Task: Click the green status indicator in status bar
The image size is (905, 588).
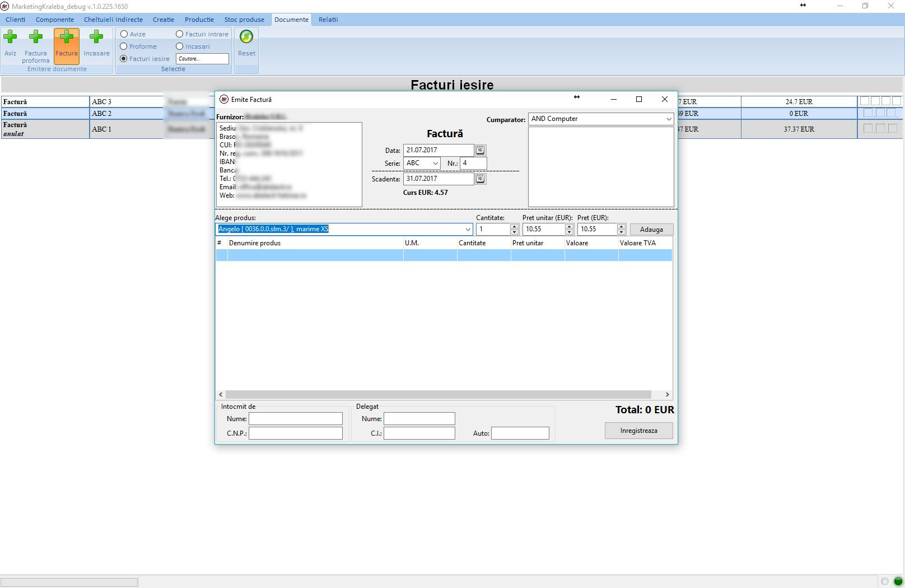Action: click(x=898, y=581)
